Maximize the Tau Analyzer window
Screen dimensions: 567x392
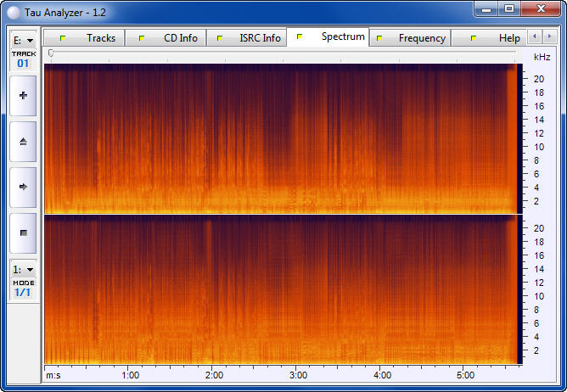(x=509, y=9)
